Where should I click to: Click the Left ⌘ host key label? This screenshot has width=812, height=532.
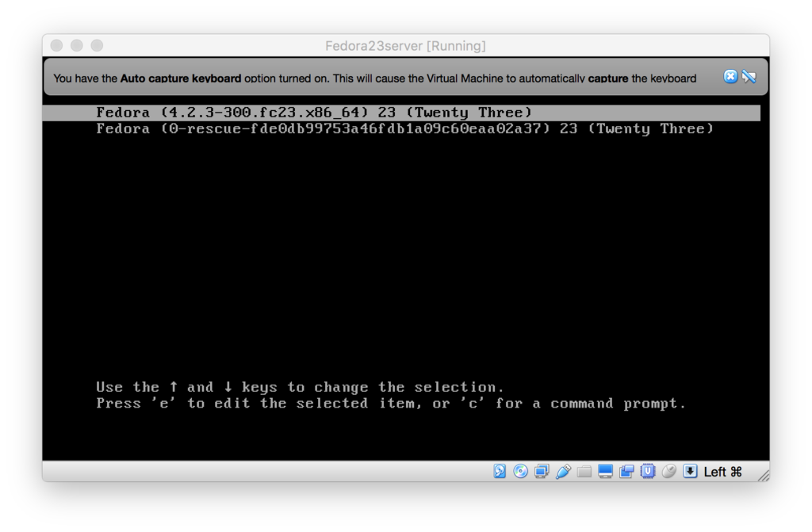click(723, 472)
